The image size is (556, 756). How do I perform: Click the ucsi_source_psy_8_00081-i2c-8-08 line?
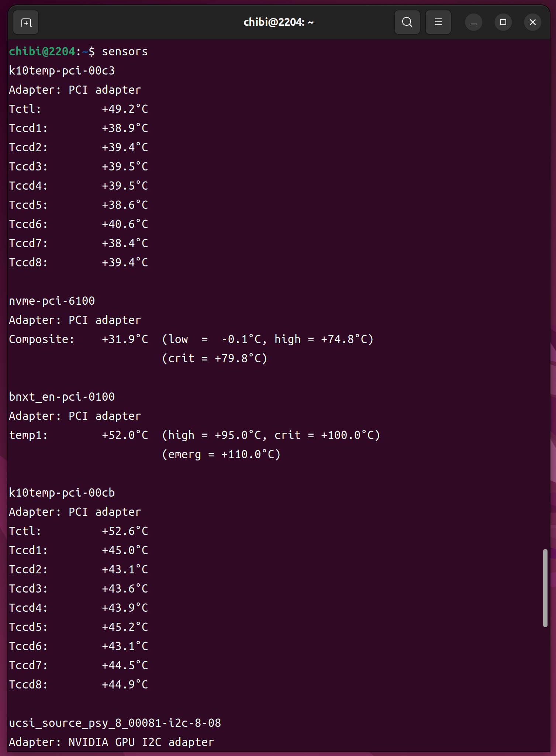point(115,723)
